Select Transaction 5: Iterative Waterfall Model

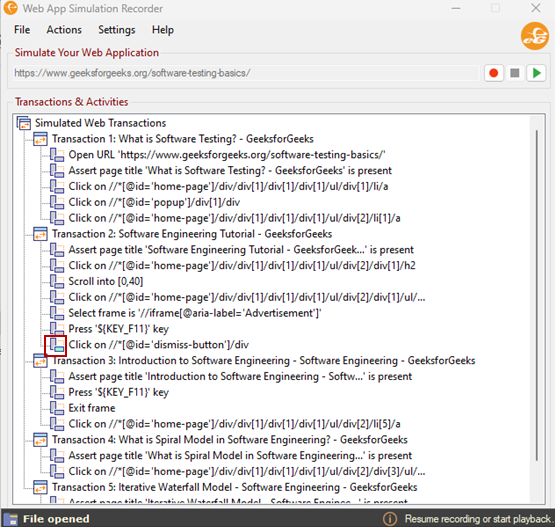pos(235,487)
